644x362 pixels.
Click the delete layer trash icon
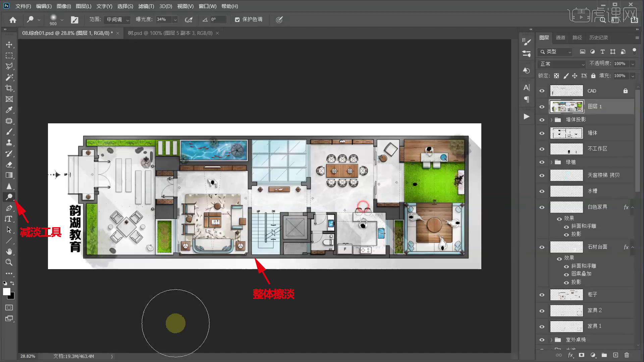coord(627,355)
